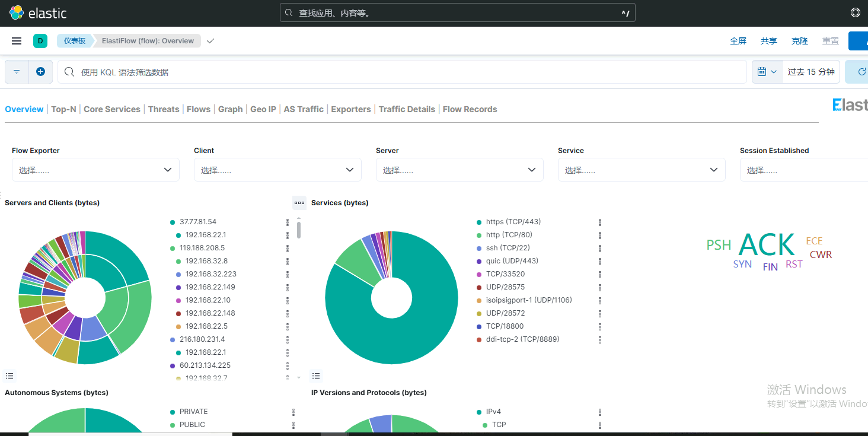Viewport: 868px width, 436px height.
Task: Click the Servers legend scrollbar thumb
Action: 299,230
